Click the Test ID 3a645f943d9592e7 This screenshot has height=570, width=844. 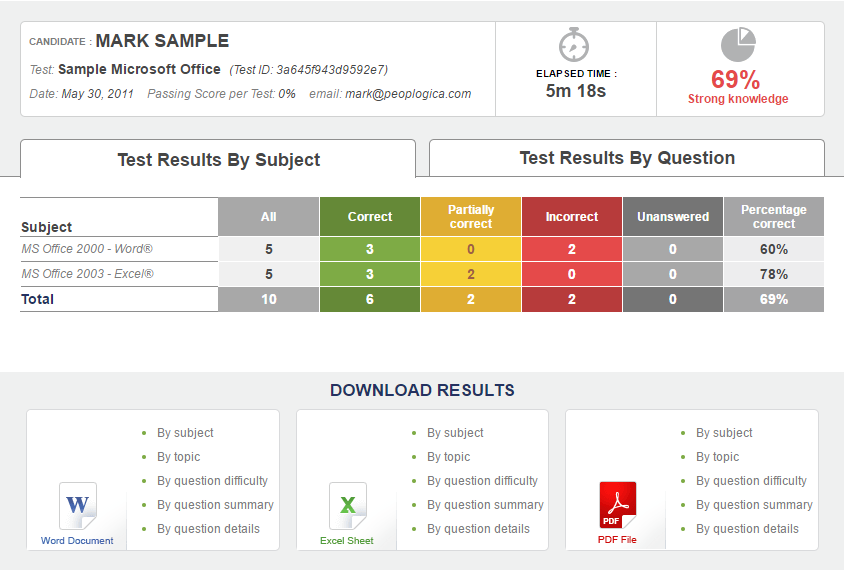point(308,70)
